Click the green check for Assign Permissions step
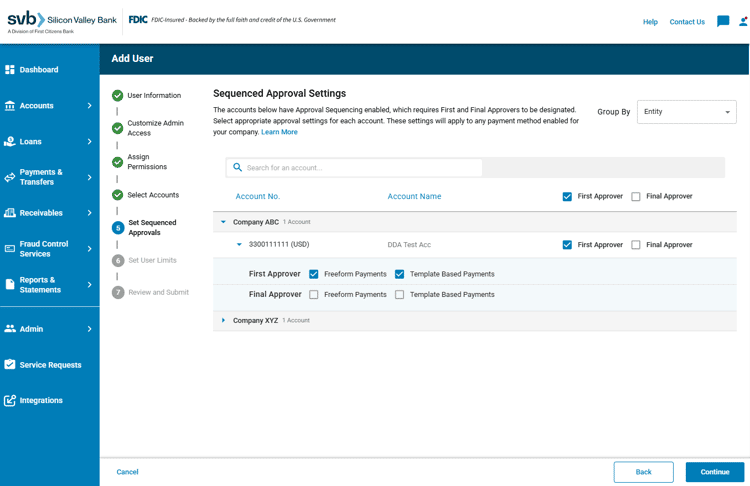 [x=118, y=162]
